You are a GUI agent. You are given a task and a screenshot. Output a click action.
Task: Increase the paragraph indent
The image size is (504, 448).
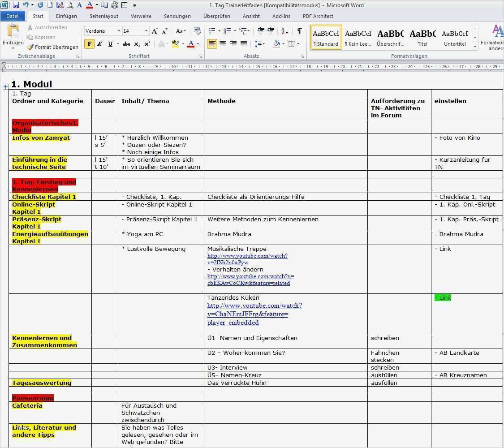(271, 31)
